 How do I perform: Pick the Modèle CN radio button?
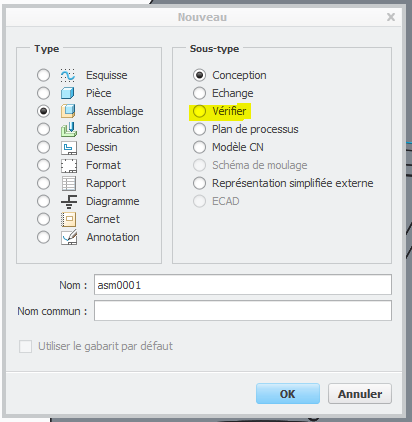[x=199, y=147]
